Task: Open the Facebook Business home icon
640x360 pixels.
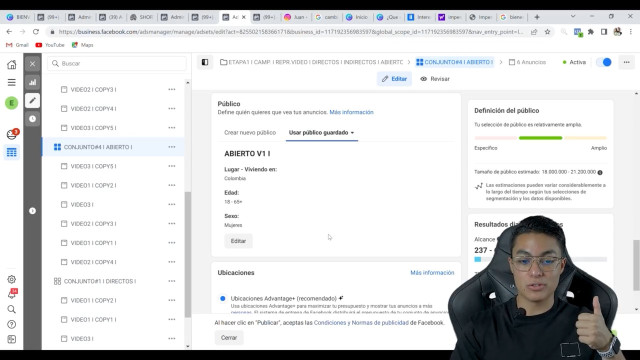Action: tap(11, 64)
